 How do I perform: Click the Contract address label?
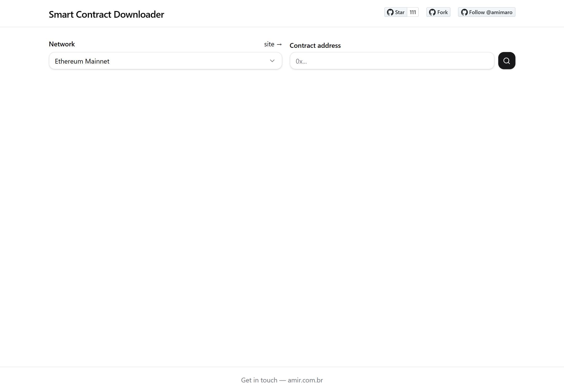[x=315, y=45]
